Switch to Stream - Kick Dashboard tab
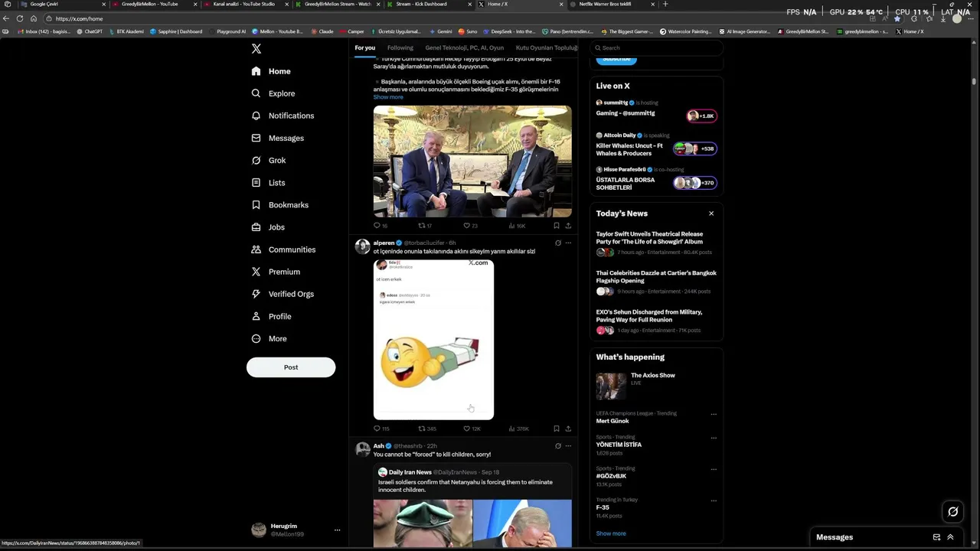 429,4
